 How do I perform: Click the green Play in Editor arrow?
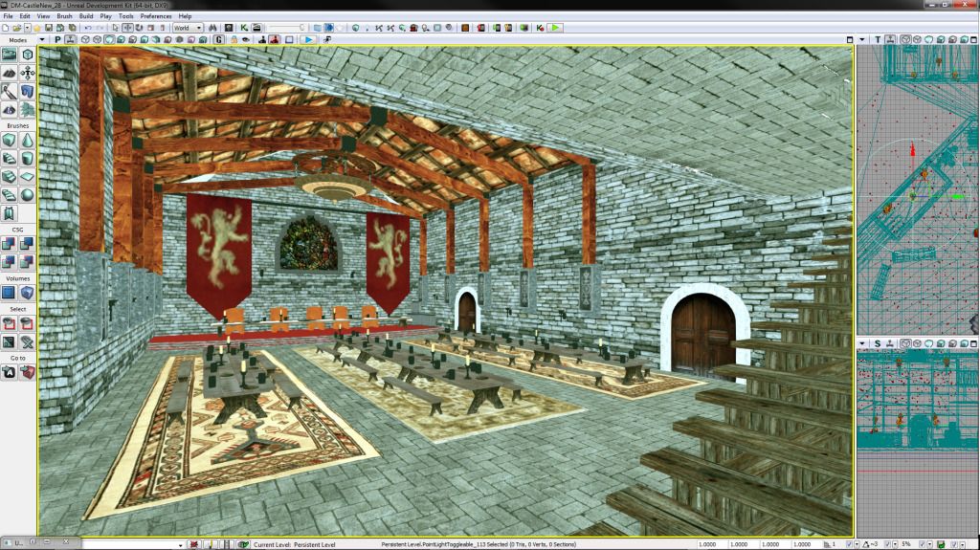pos(555,28)
